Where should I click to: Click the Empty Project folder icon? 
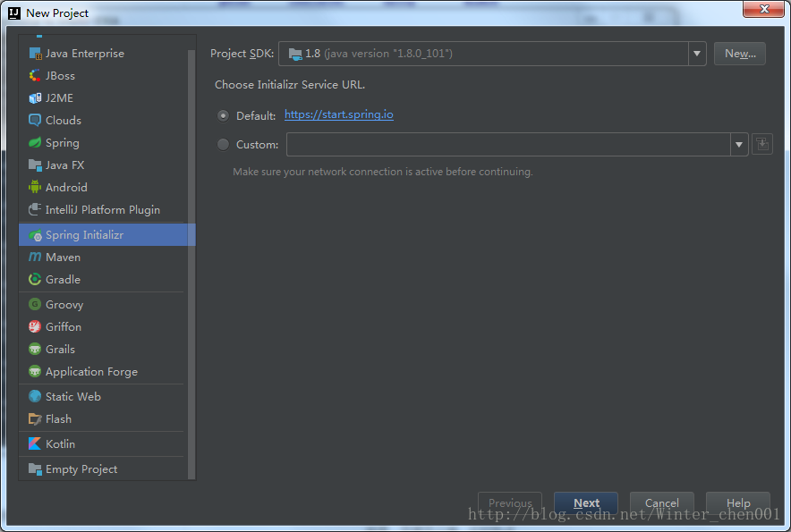tap(35, 469)
